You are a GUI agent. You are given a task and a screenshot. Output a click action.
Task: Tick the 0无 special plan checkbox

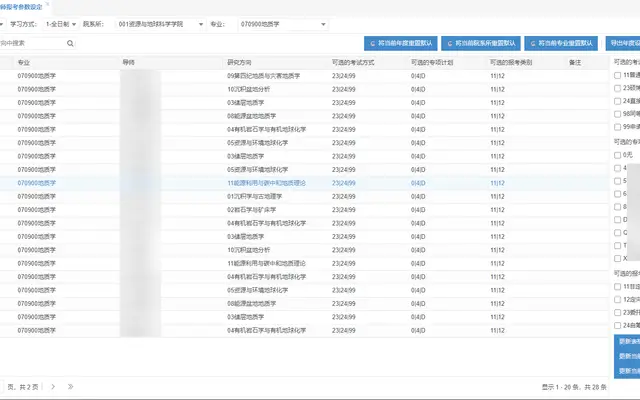[618, 155]
